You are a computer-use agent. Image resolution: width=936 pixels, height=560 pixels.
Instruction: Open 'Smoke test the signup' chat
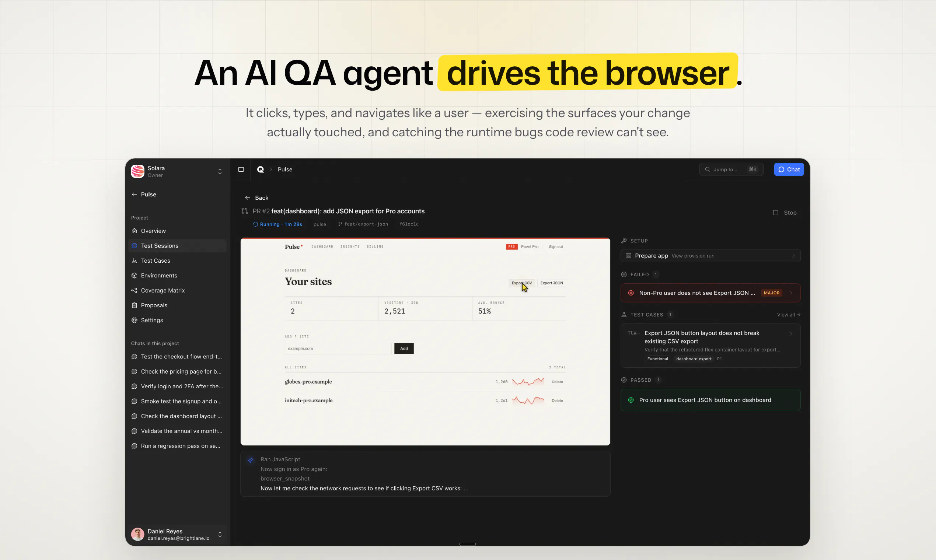pos(177,401)
